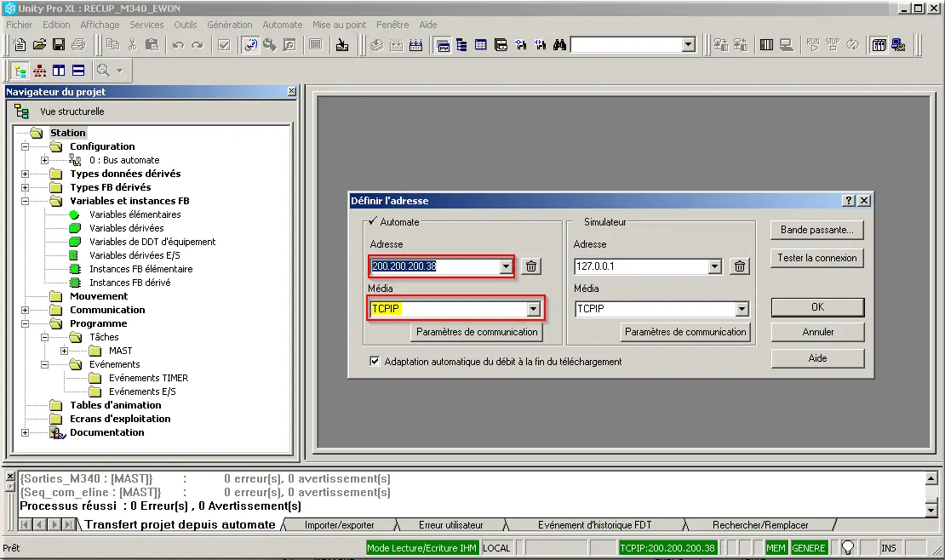Toggle the Automate checkbox in dialog
The height and width of the screenshot is (560, 945).
click(373, 221)
